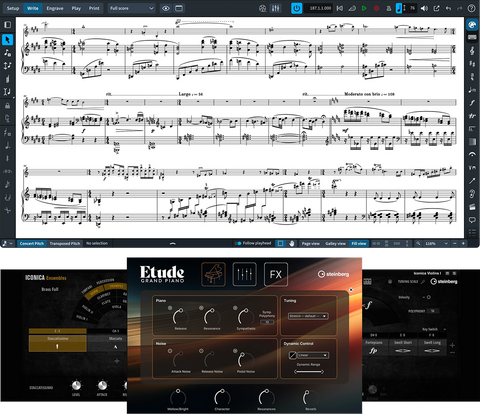The height and width of the screenshot is (414, 480).
Task: Open Ornaments trill panel in right toolbox
Action: pos(472,116)
